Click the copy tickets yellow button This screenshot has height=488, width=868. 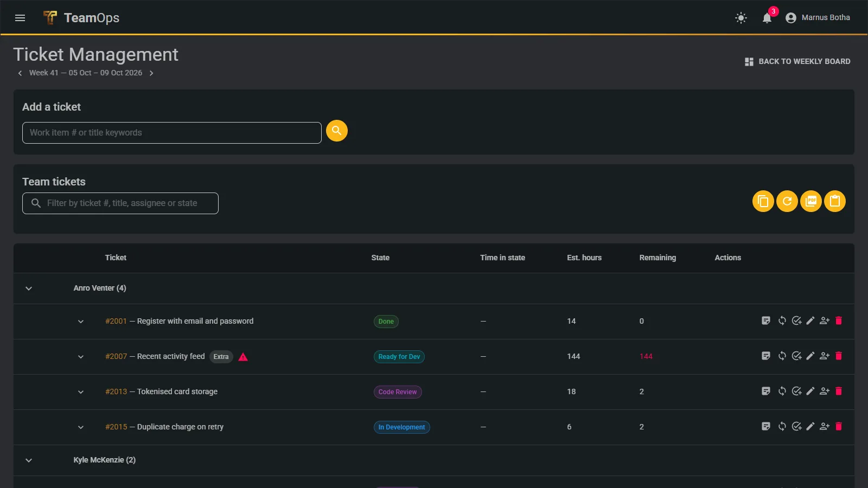tap(763, 201)
